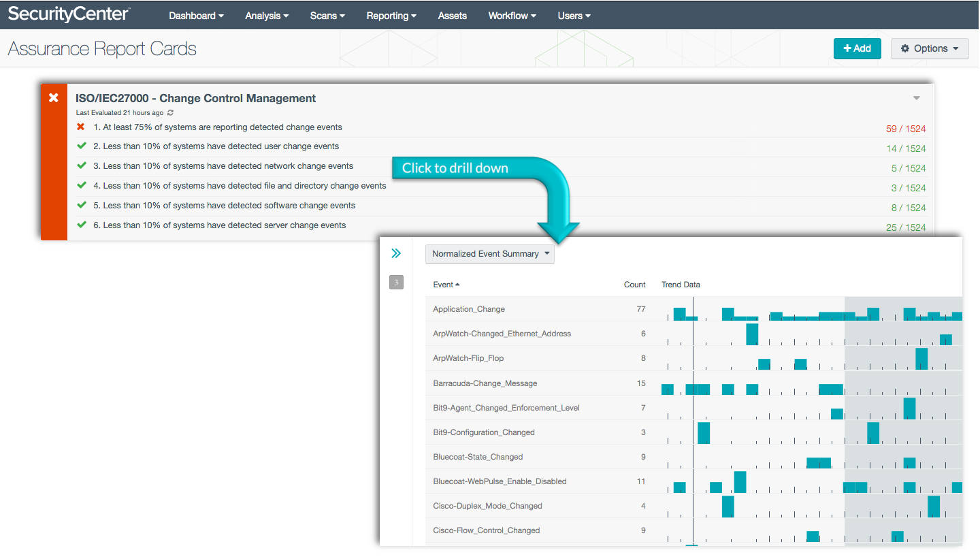Drill into the 5 / 1524 result
Image resolution: width=980 pixels, height=559 pixels.
point(909,168)
